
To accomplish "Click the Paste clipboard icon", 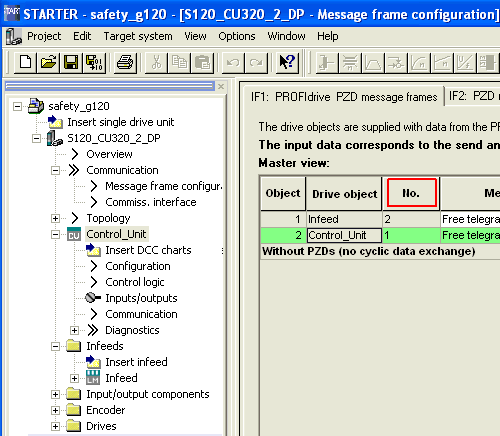I will tap(202, 62).
